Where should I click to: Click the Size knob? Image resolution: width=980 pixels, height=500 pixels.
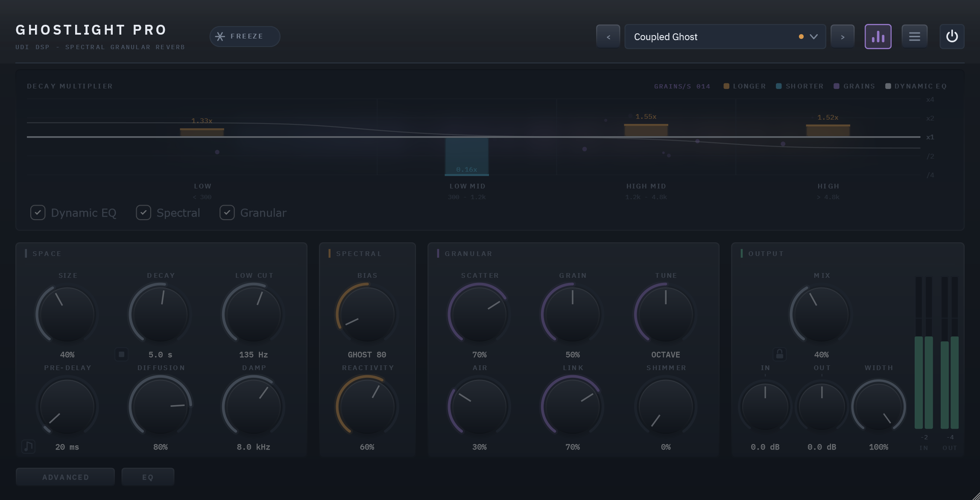click(x=67, y=314)
